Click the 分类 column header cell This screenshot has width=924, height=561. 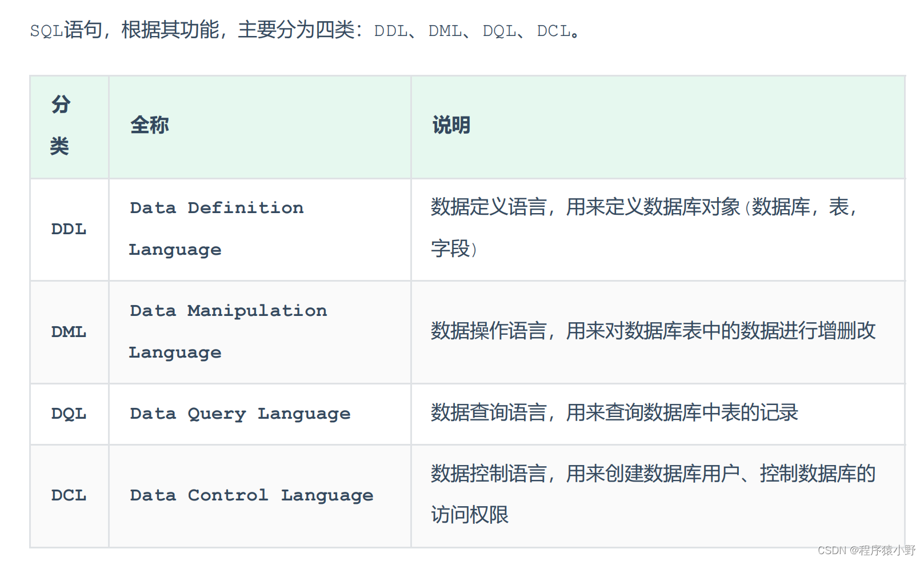[x=61, y=126]
